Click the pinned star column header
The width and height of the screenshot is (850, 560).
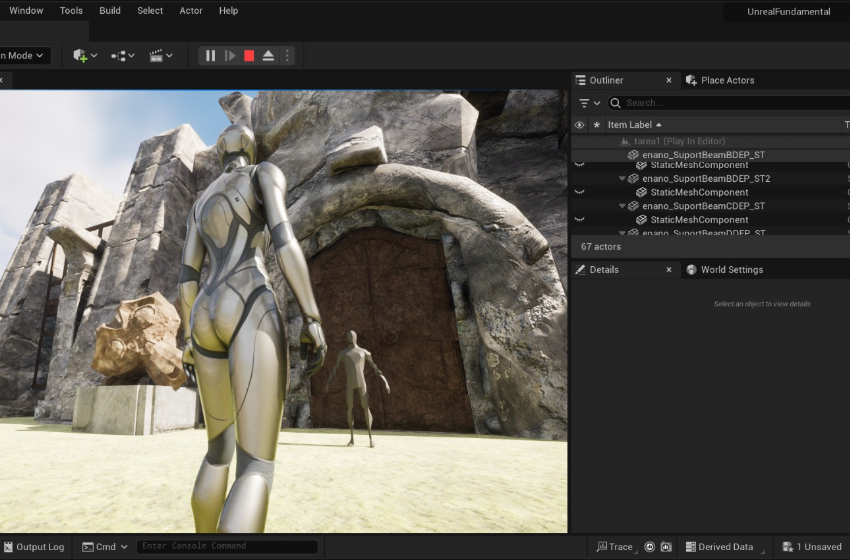tap(597, 125)
